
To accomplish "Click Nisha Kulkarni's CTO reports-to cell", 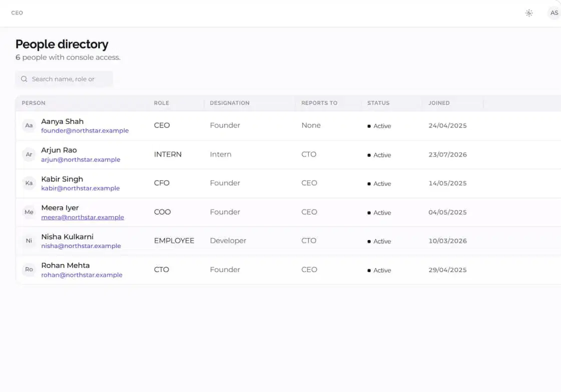I will point(309,241).
